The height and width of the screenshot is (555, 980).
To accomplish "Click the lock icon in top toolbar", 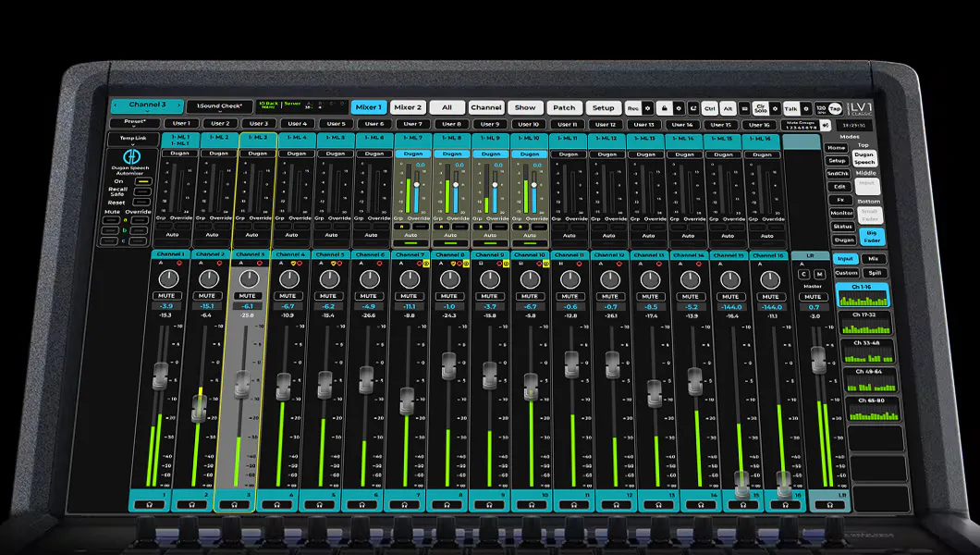I will [x=664, y=108].
